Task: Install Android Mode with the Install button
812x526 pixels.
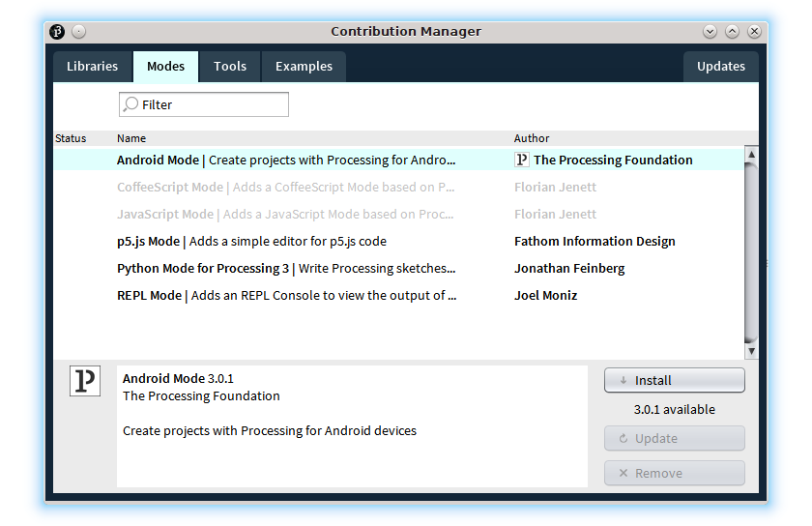Action: click(675, 380)
